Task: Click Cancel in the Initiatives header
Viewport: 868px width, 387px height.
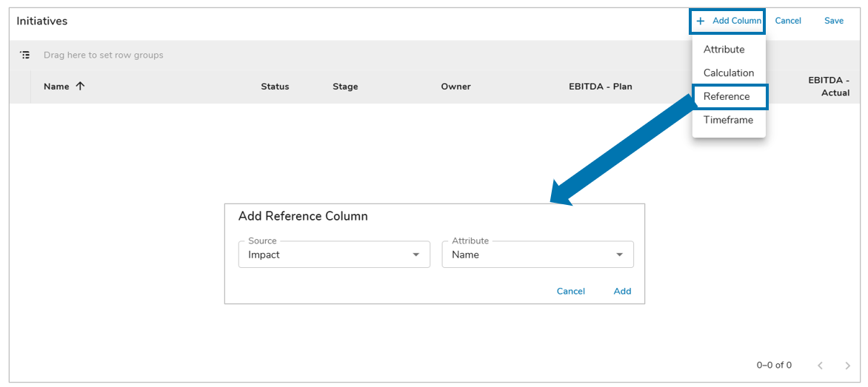Action: click(x=787, y=21)
